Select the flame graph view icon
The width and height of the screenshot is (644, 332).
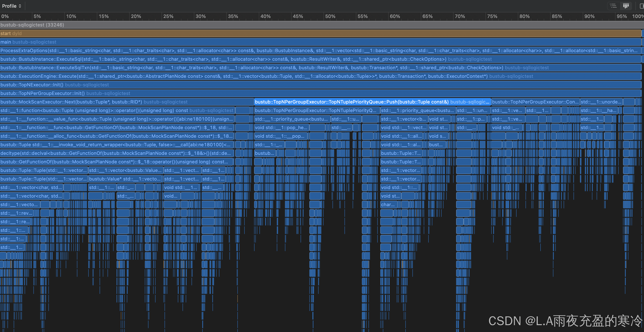coord(626,6)
